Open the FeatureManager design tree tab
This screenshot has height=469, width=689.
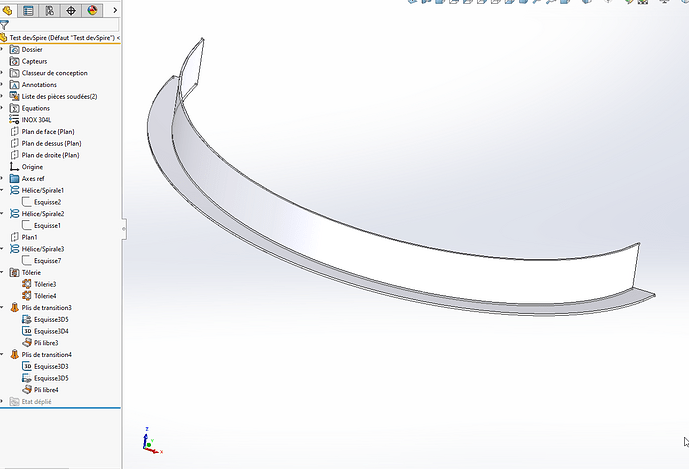click(x=9, y=11)
